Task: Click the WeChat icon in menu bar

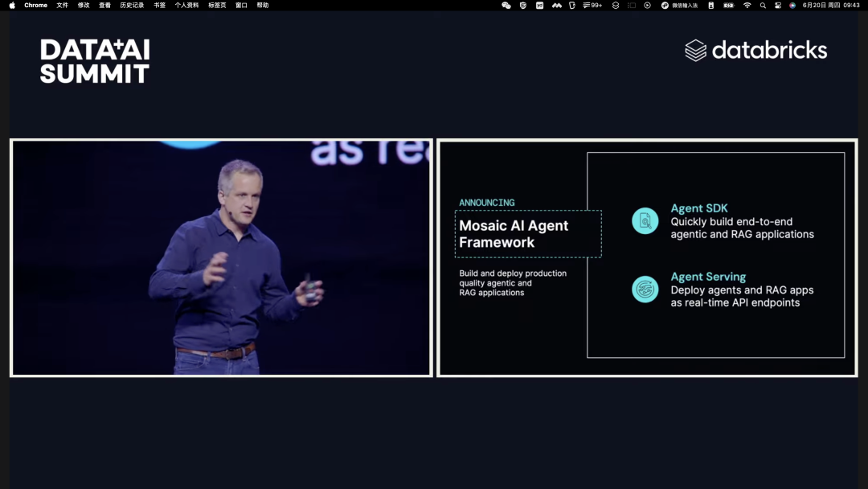Action: [506, 5]
